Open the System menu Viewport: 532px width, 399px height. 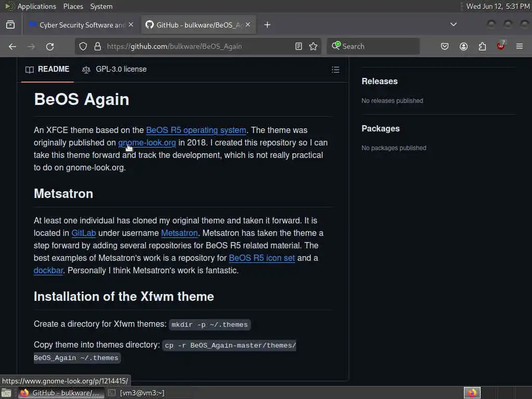point(101,6)
